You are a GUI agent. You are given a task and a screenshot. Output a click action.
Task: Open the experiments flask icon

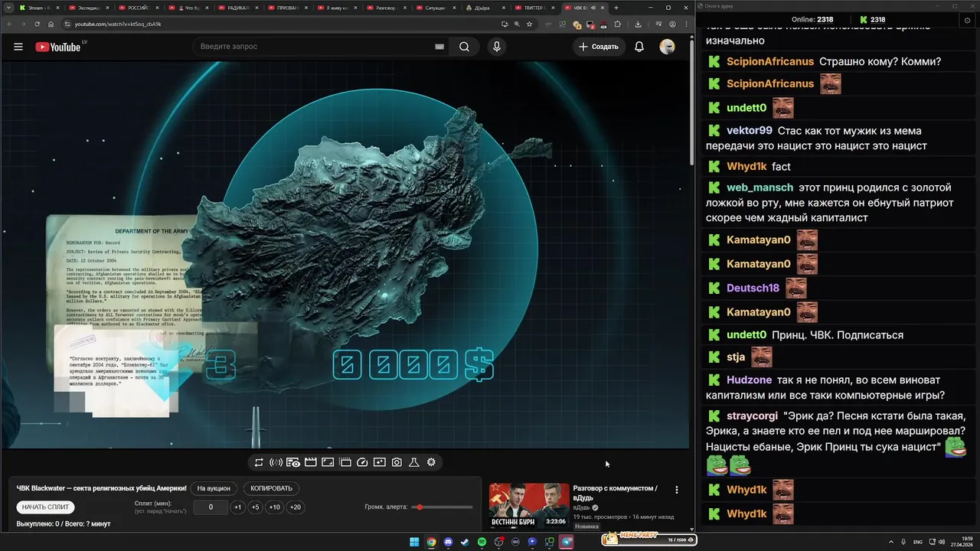pos(413,462)
